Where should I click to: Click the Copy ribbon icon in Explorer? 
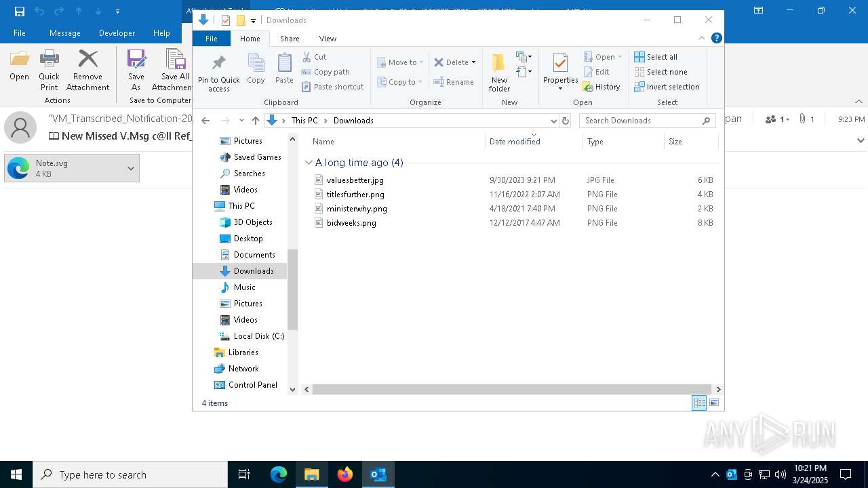pyautogui.click(x=256, y=69)
